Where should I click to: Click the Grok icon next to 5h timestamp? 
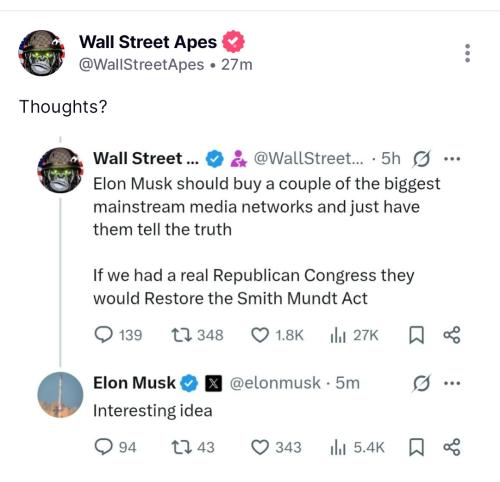click(x=422, y=158)
